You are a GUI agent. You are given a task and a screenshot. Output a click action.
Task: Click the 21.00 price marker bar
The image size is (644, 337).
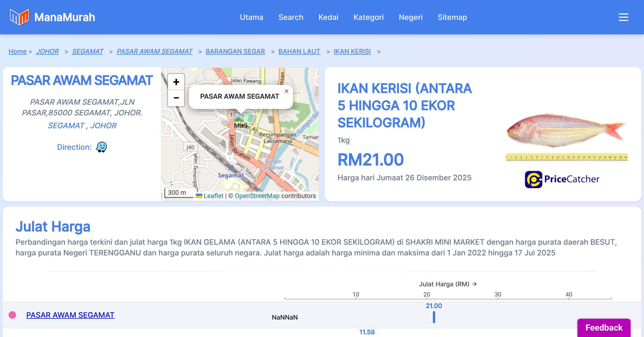pyautogui.click(x=434, y=317)
